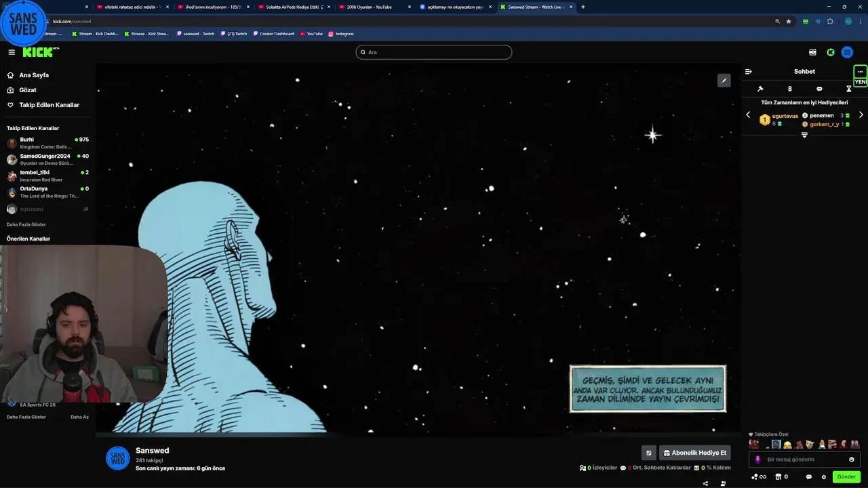Open the emoji picker in message box
Image resolution: width=868 pixels, height=488 pixels.
tap(852, 460)
